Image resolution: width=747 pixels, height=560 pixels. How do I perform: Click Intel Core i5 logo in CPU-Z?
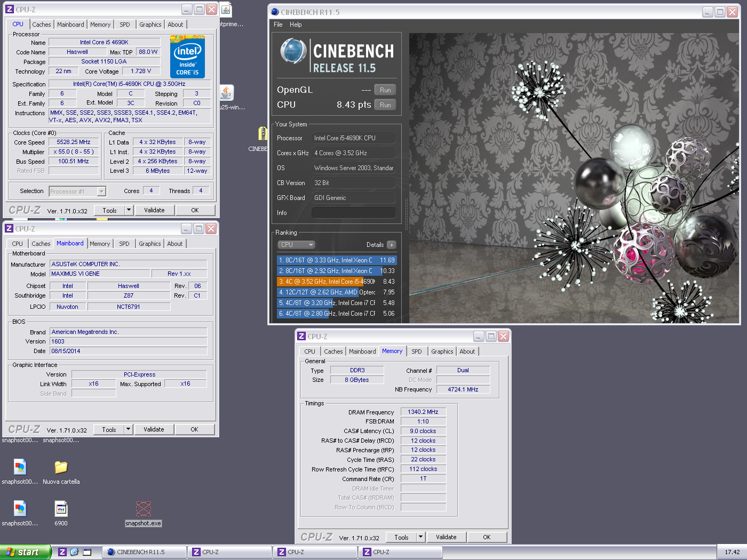pos(187,57)
